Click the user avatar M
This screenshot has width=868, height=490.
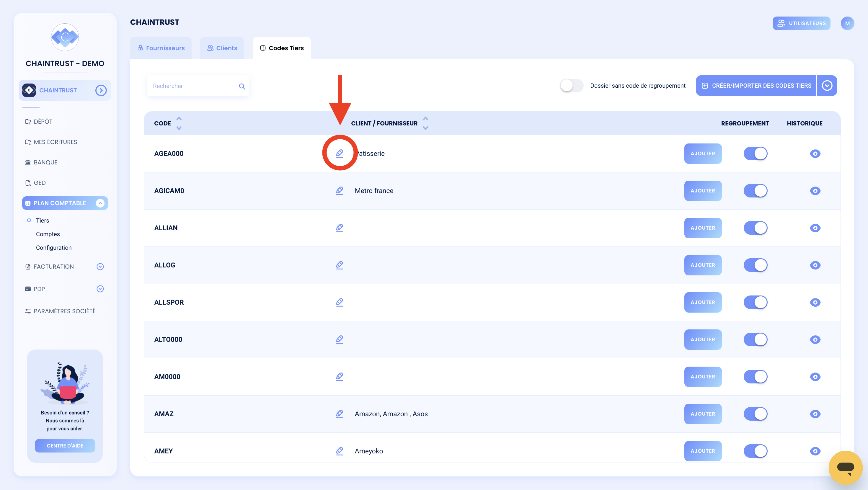pos(847,23)
